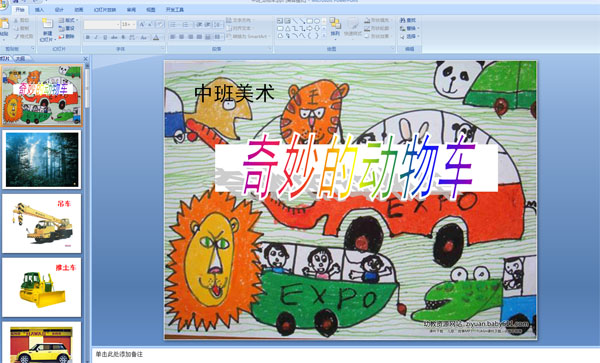Open the font name dropdown
Screen dimensions: 600x363
coord(117,25)
